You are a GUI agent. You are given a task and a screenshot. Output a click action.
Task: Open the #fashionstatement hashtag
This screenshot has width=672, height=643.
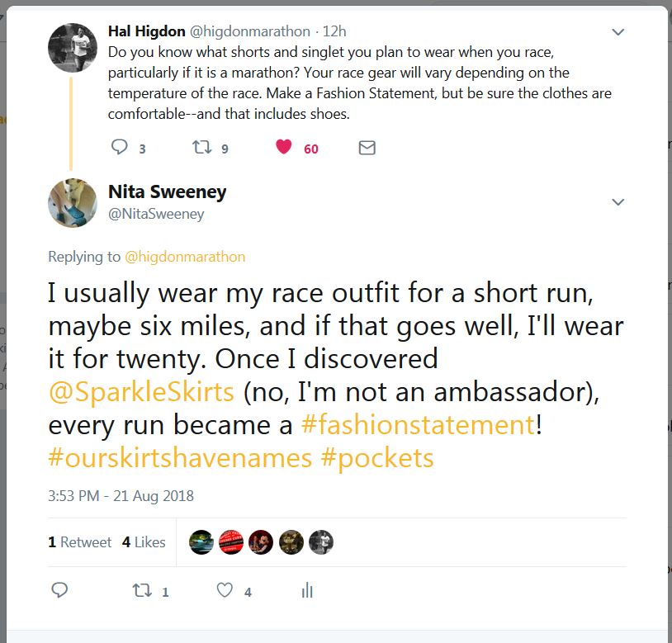[418, 424]
